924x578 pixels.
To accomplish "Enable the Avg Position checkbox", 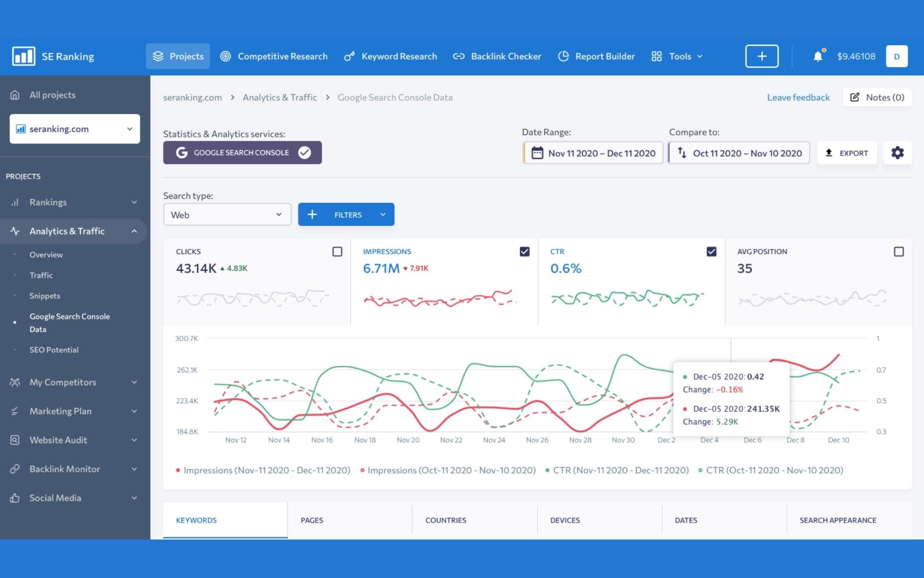I will point(898,251).
